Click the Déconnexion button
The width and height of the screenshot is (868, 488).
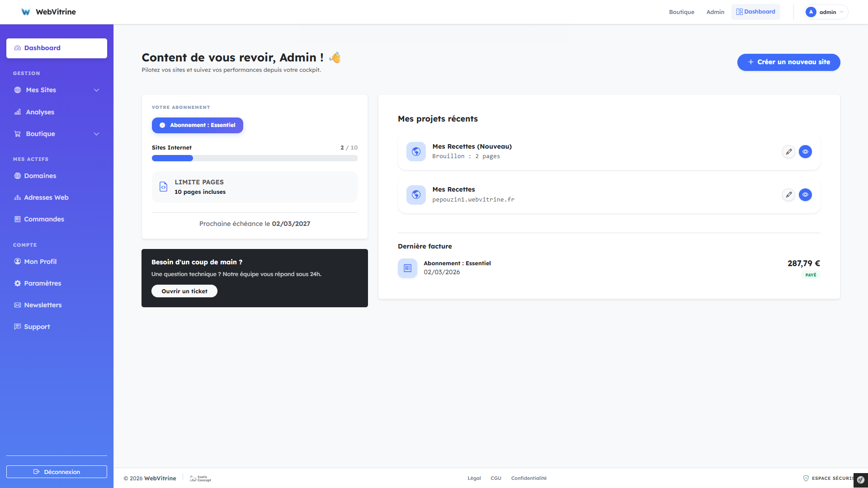[x=57, y=472]
